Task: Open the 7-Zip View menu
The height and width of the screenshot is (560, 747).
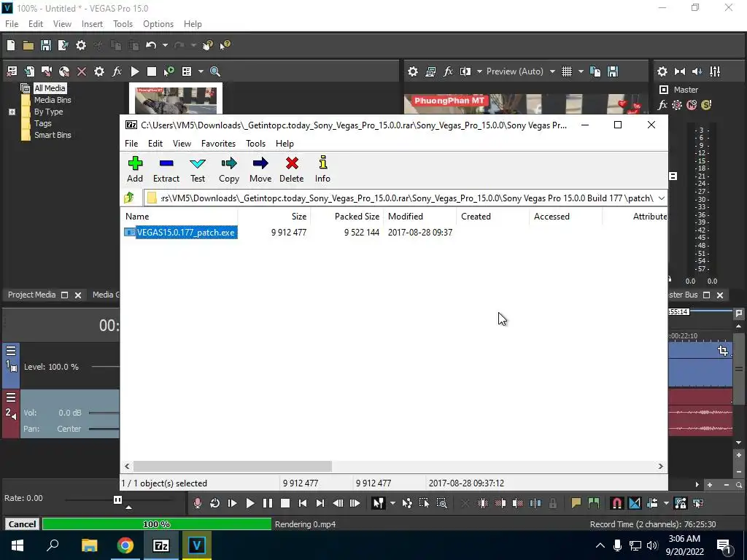Action: 182,144
